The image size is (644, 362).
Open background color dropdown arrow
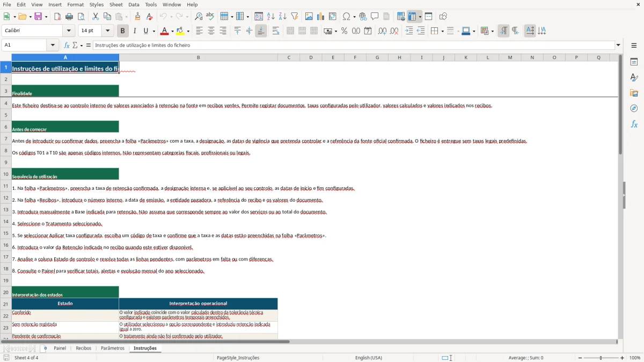(x=188, y=31)
